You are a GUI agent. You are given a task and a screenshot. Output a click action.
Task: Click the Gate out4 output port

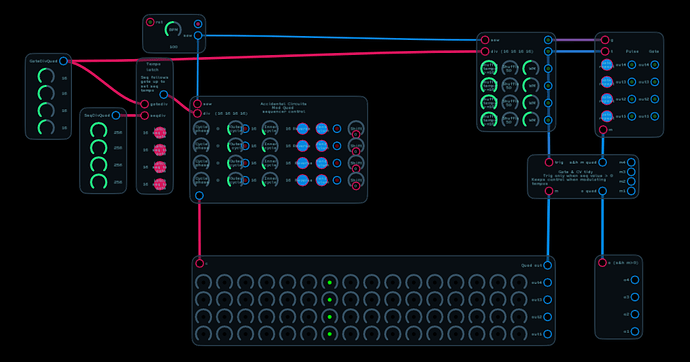(x=655, y=65)
